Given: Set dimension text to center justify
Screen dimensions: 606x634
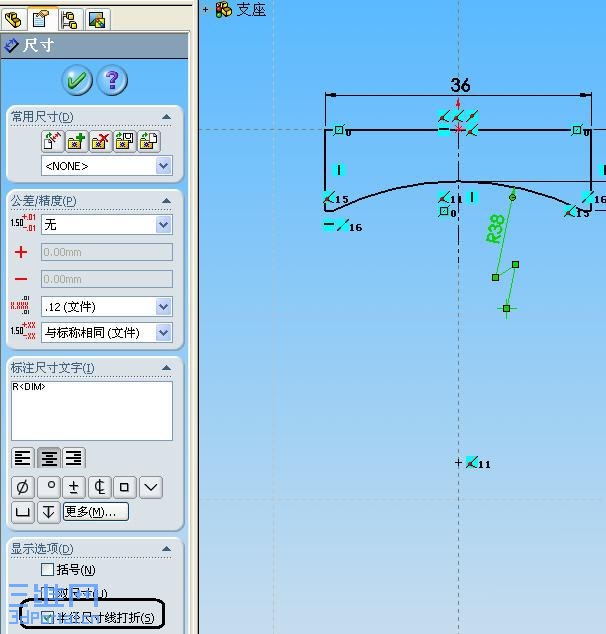Looking at the screenshot, I should tap(49, 458).
